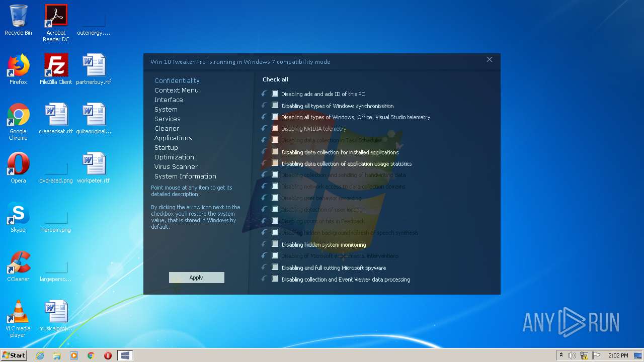The height and width of the screenshot is (362, 644).
Task: Click restore arrow for installed applications data collection
Action: pyautogui.click(x=264, y=151)
